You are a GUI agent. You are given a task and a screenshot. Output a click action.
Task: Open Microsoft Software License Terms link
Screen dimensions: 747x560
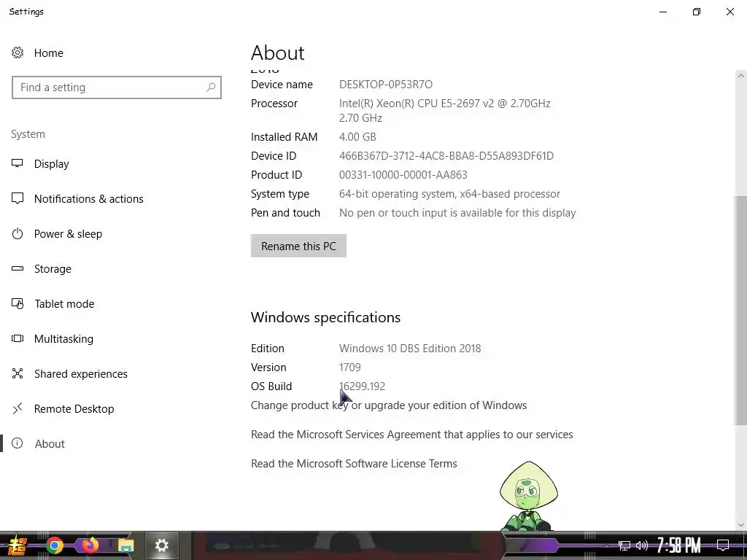[354, 463]
